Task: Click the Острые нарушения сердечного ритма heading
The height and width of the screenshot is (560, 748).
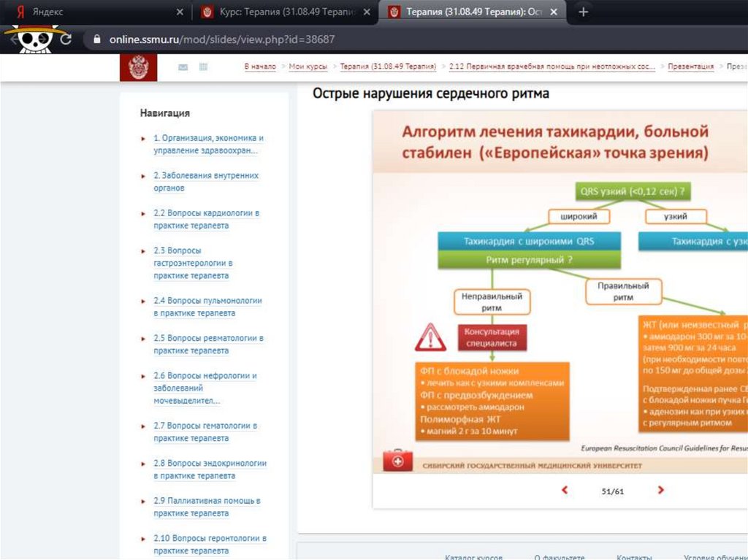Action: click(431, 93)
